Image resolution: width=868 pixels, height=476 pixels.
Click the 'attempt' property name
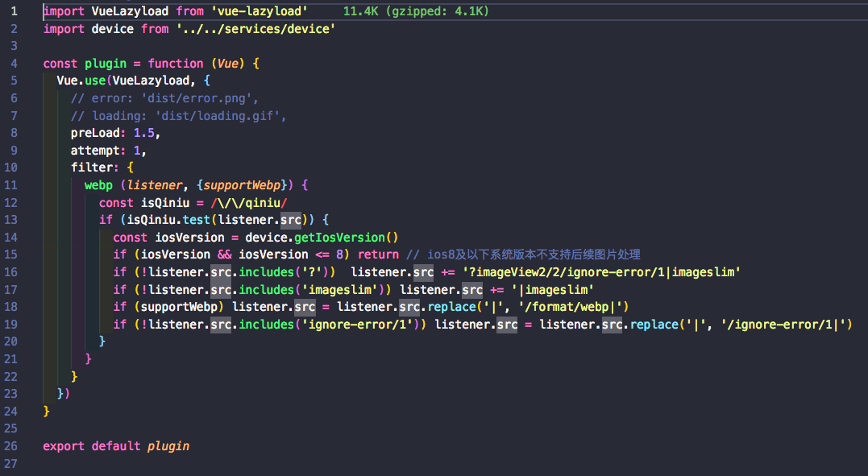tap(94, 150)
